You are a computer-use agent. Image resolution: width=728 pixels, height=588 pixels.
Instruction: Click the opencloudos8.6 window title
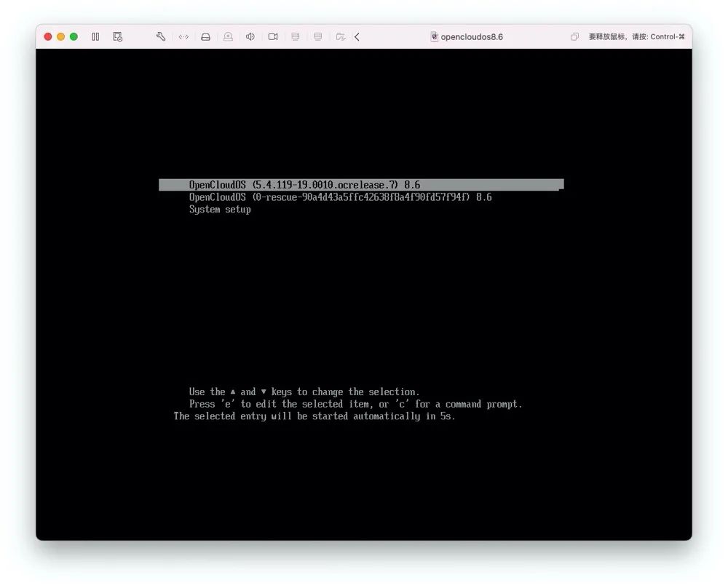472,36
